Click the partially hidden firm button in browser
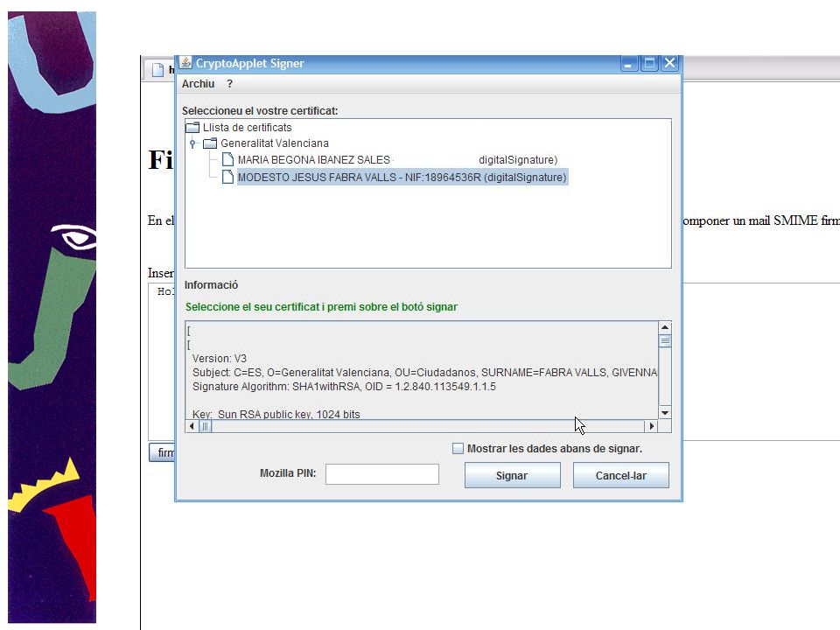This screenshot has width=840, height=630. 162,452
